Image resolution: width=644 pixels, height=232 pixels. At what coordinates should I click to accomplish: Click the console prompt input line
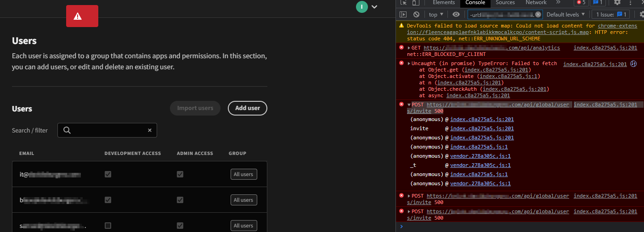[523, 226]
